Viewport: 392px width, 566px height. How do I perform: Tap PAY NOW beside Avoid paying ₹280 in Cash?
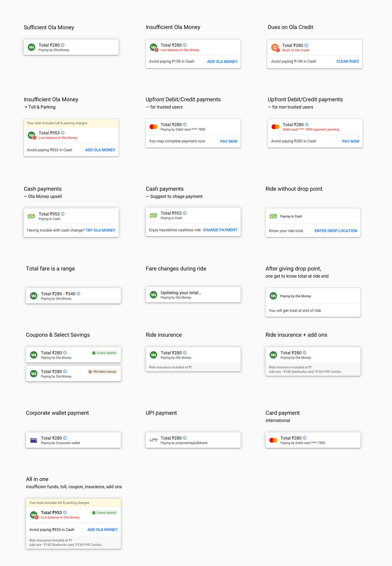tap(350, 141)
